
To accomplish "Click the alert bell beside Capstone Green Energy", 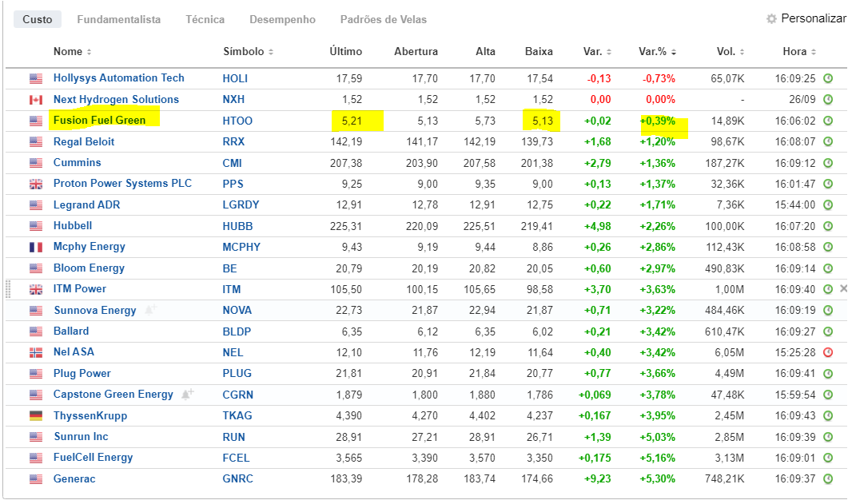I will 187,395.
